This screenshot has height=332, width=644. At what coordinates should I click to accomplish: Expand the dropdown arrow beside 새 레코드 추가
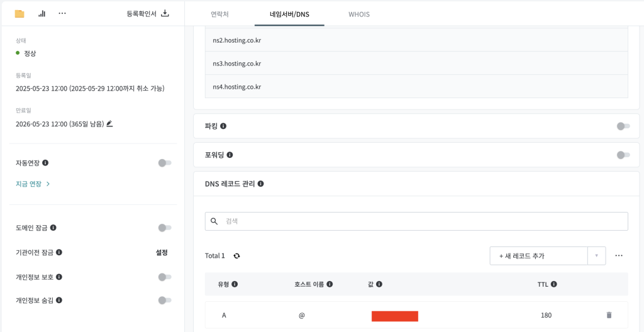click(597, 255)
